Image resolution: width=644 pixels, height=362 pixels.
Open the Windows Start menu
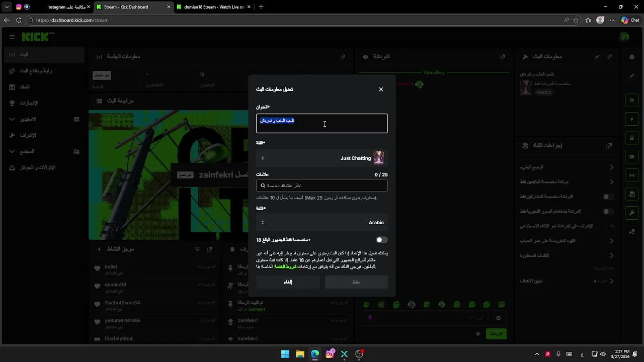point(285,354)
